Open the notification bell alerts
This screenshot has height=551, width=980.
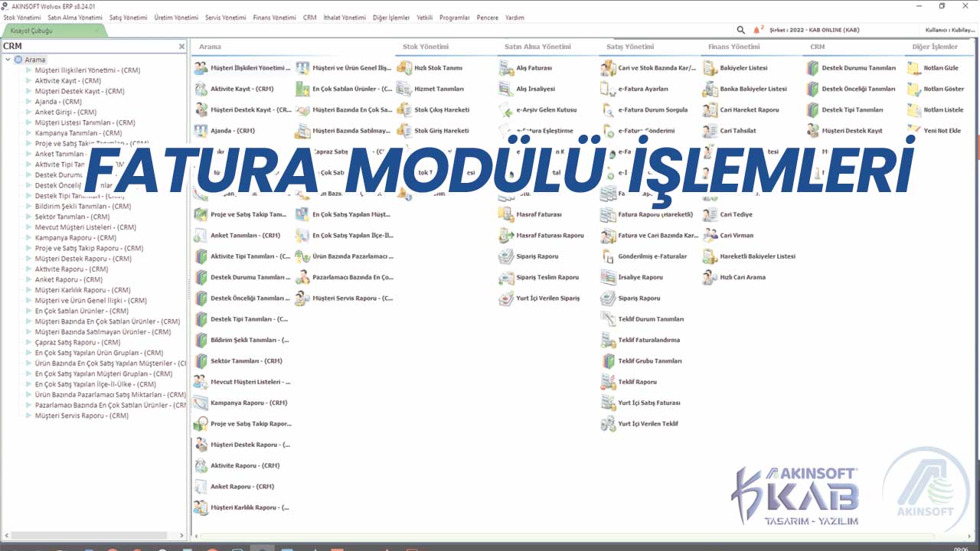tap(758, 30)
